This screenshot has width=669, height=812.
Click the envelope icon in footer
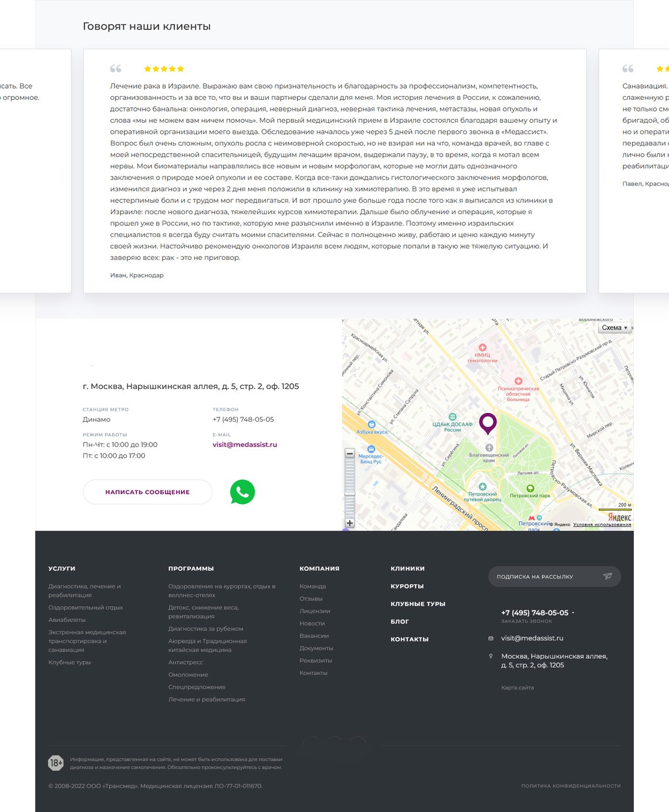click(491, 638)
